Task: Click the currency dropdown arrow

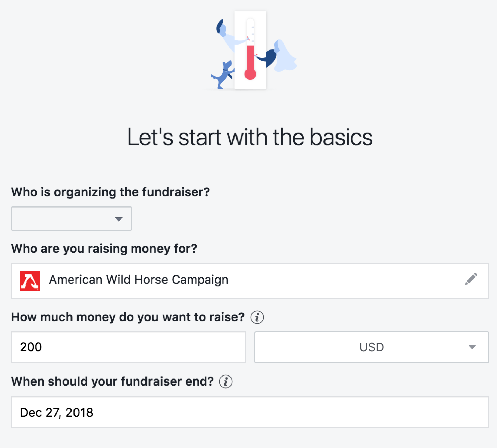Action: click(x=472, y=347)
